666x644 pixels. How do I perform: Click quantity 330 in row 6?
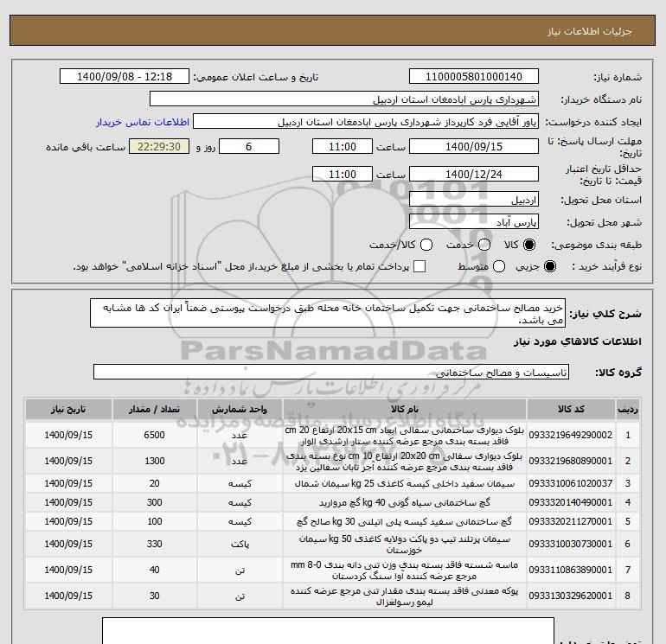[154, 544]
